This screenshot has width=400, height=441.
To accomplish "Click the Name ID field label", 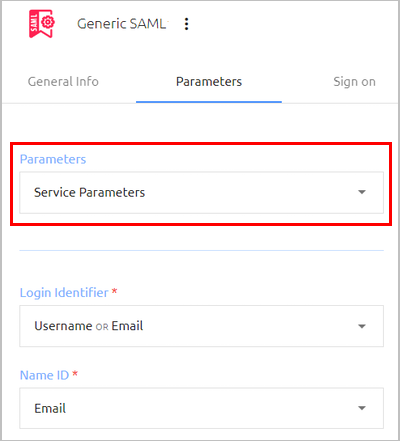I will pyautogui.click(x=44, y=375).
